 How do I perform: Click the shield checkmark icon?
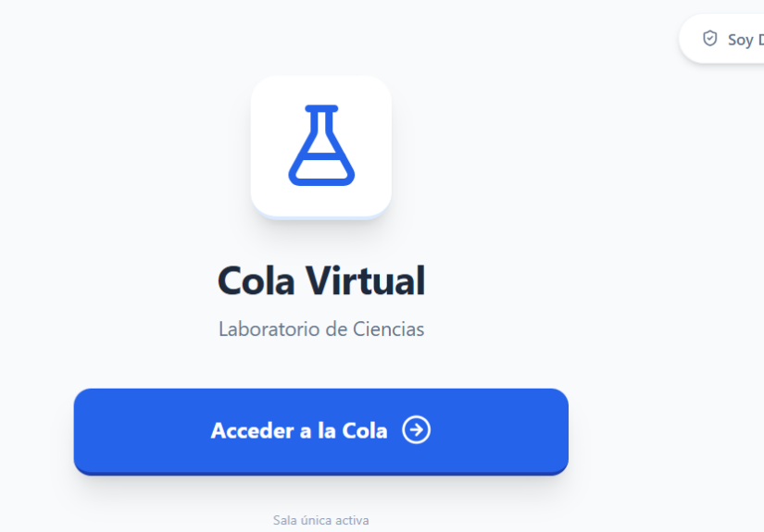pos(710,39)
